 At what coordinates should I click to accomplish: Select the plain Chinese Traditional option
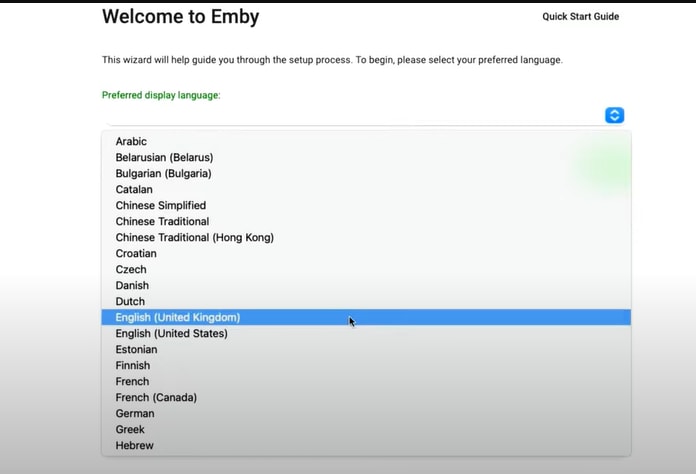366,221
